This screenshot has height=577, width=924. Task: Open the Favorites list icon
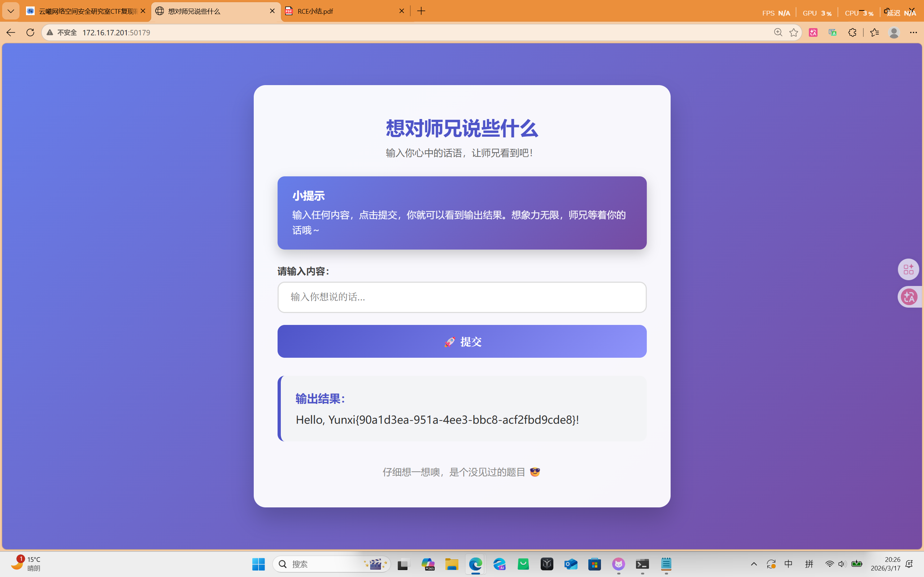click(x=874, y=32)
